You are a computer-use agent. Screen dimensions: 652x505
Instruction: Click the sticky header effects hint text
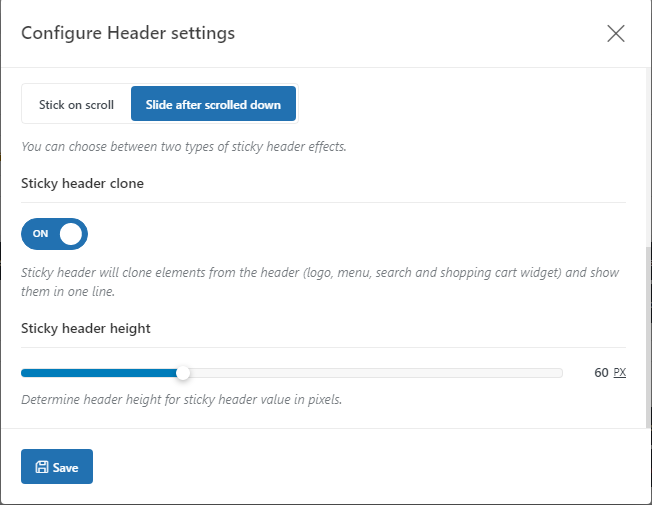[x=184, y=146]
